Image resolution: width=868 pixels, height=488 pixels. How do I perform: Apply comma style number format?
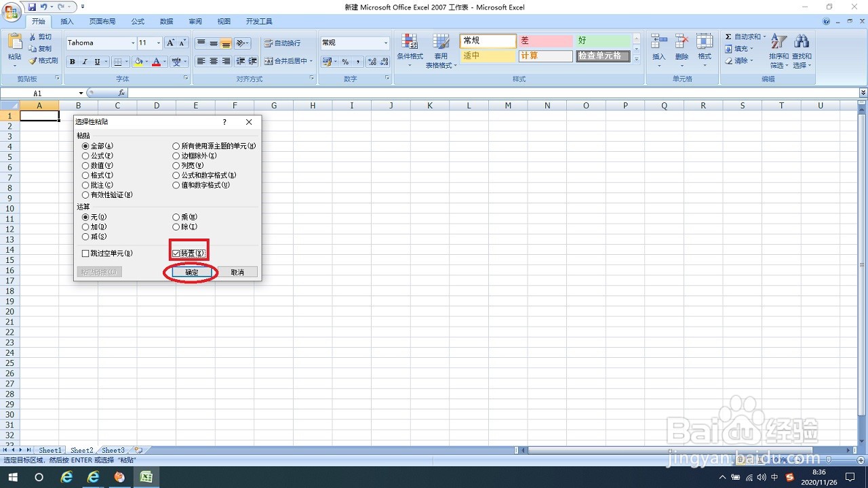(357, 62)
